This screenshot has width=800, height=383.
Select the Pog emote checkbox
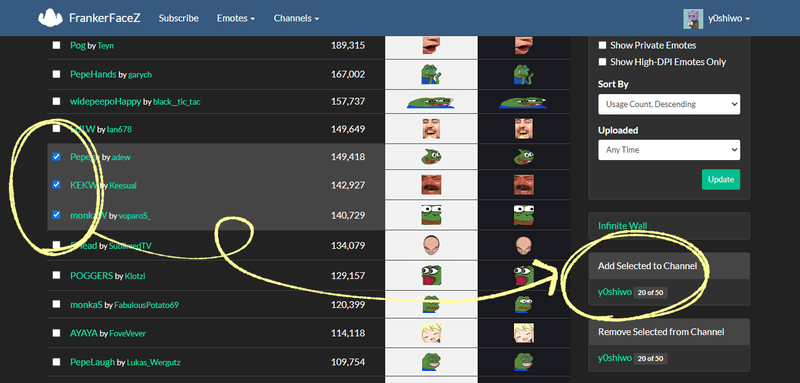(x=56, y=45)
